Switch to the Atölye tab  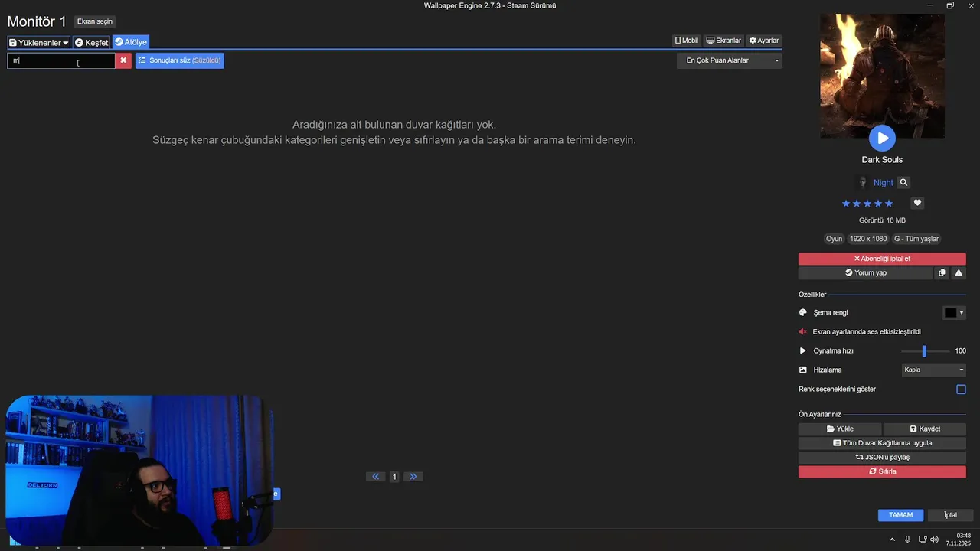tap(131, 42)
